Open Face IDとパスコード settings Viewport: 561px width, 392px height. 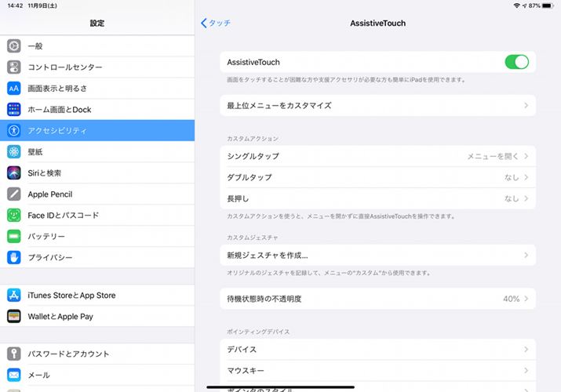click(x=97, y=215)
